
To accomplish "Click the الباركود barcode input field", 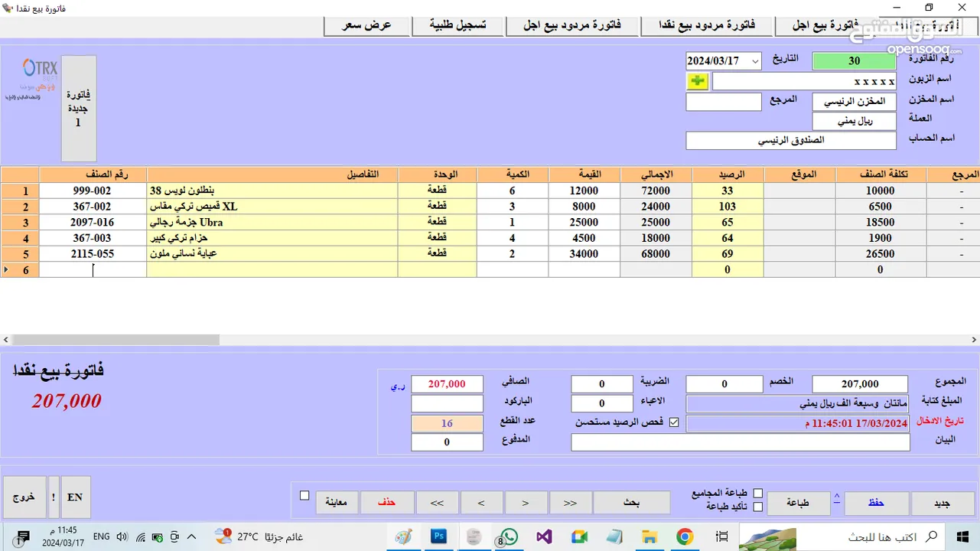I will click(x=447, y=403).
